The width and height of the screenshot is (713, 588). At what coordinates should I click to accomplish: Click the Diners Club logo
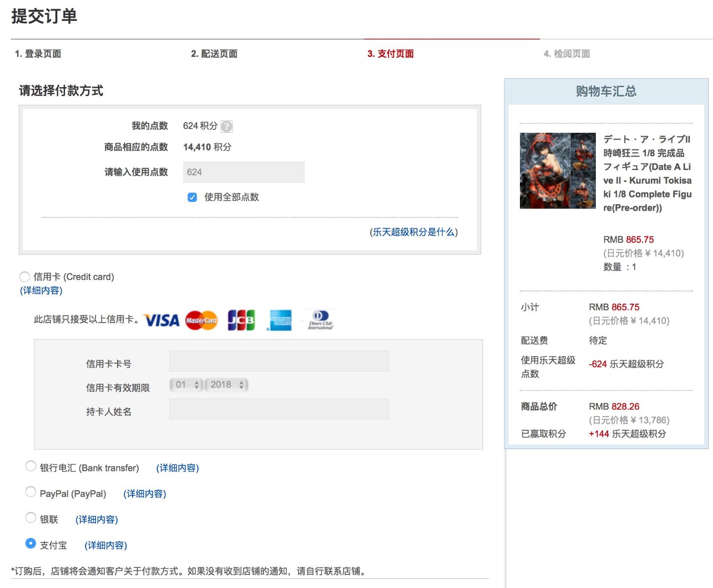[320, 320]
